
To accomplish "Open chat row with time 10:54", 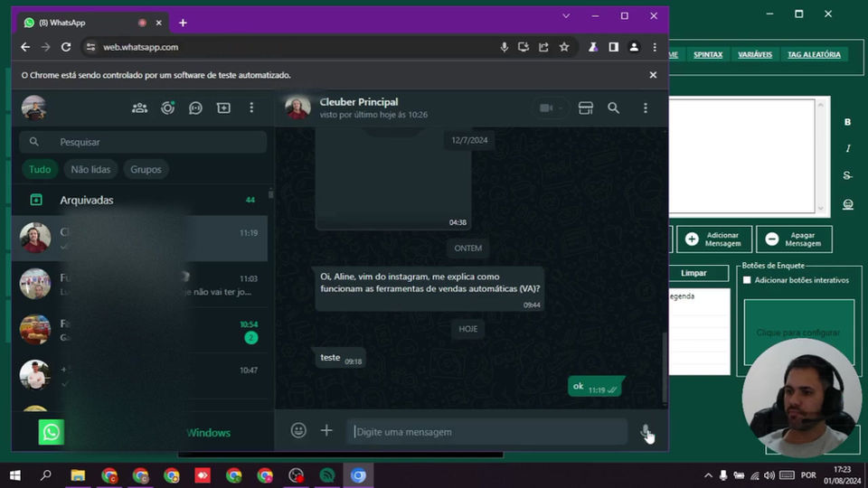I will 139,330.
